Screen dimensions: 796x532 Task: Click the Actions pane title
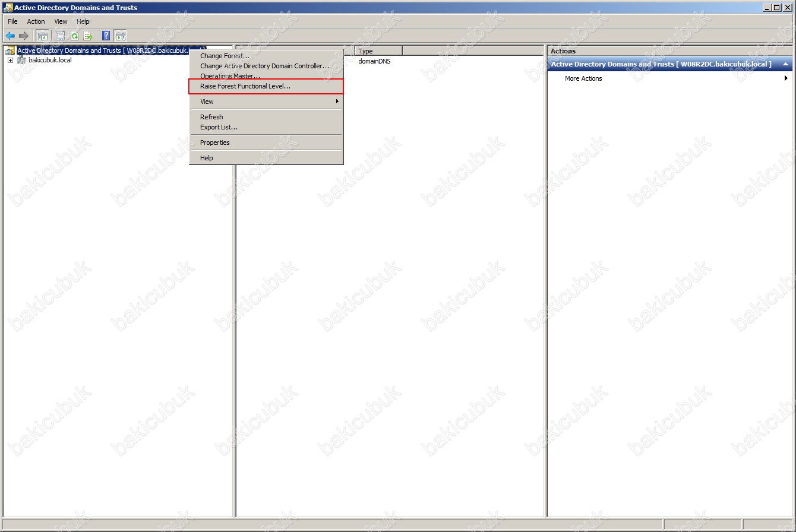(x=563, y=51)
